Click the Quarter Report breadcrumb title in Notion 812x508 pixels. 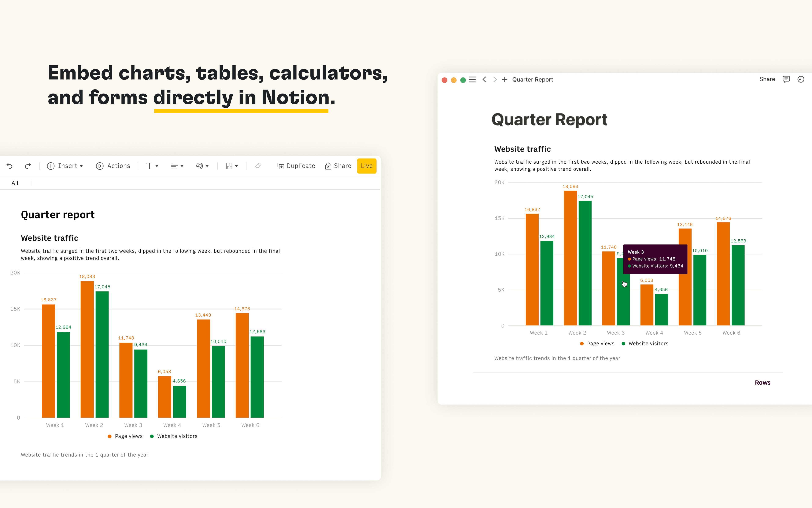click(x=532, y=80)
